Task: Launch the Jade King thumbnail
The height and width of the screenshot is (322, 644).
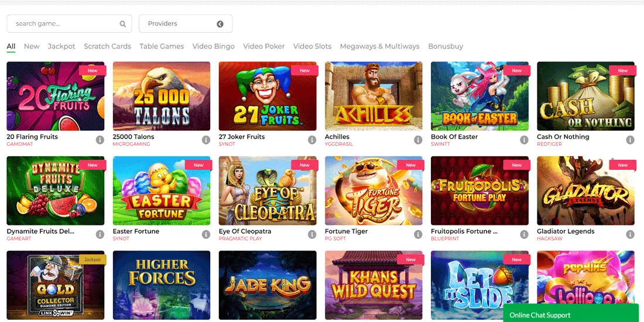Action: [268, 285]
